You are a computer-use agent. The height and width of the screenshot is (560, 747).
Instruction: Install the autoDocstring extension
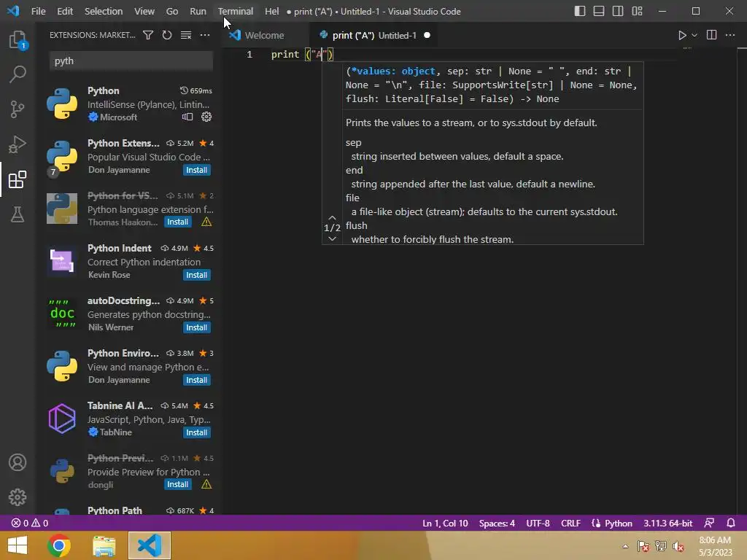pyautogui.click(x=196, y=327)
